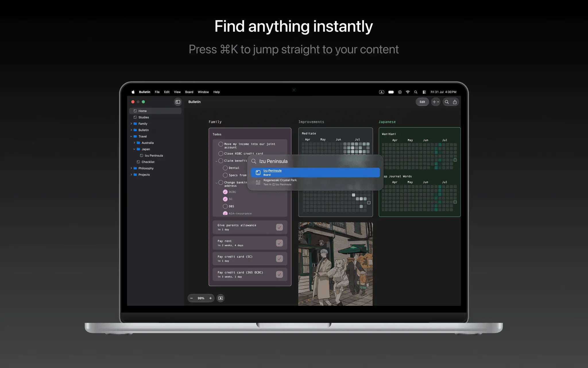This screenshot has width=588, height=368.
Task: Click the zoom out minus icon
Action: tap(192, 298)
